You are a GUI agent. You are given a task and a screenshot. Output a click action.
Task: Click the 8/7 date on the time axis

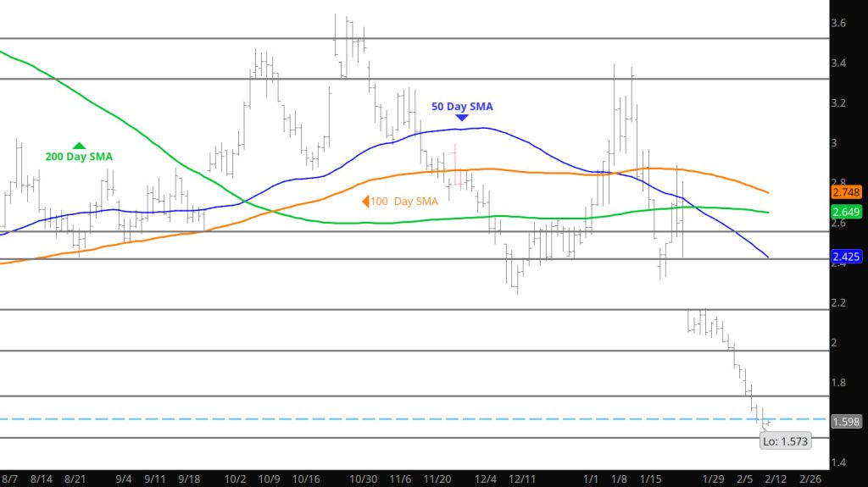8,479
